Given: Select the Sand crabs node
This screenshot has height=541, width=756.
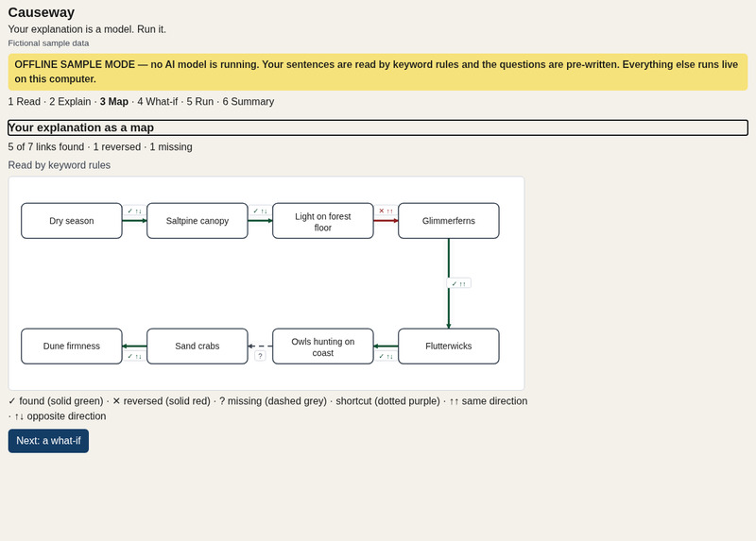Looking at the screenshot, I should click(x=198, y=346).
